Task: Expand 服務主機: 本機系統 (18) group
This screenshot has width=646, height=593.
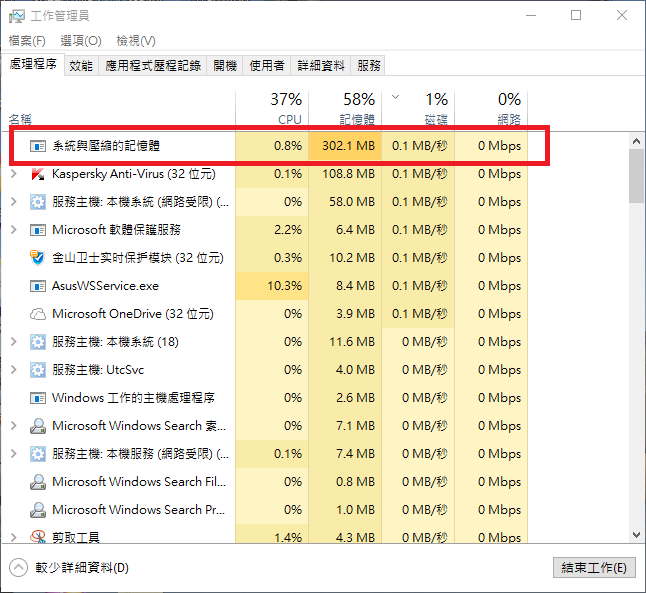Action: click(x=14, y=342)
